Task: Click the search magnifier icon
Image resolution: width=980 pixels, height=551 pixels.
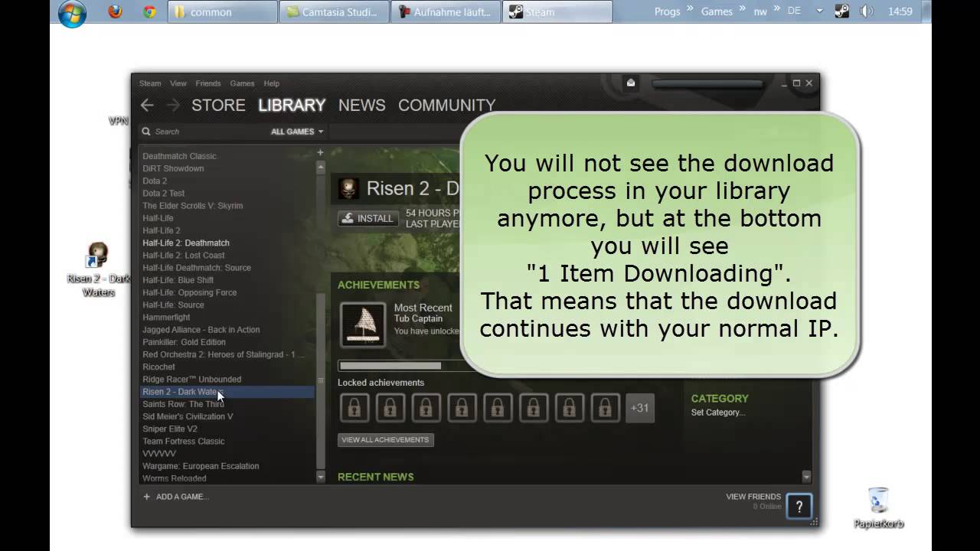Action: (x=146, y=132)
